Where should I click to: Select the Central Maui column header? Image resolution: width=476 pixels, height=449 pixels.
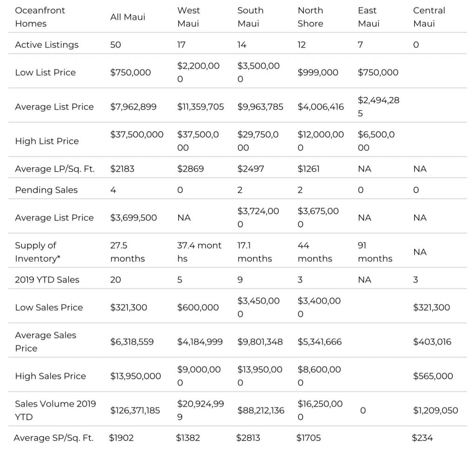tap(429, 17)
